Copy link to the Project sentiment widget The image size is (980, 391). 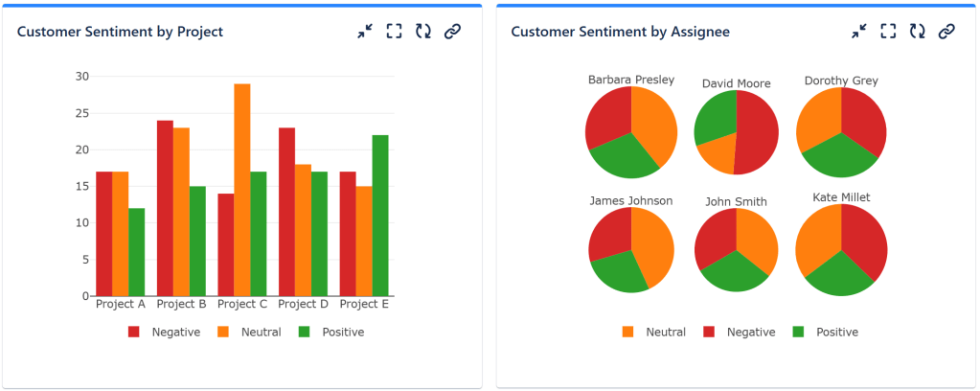pyautogui.click(x=453, y=32)
